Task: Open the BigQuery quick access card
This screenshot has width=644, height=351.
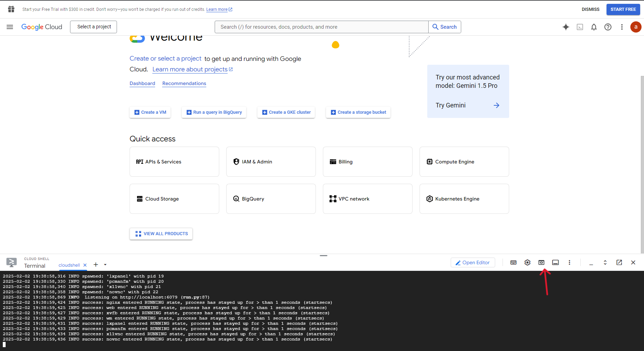Action: (x=271, y=199)
